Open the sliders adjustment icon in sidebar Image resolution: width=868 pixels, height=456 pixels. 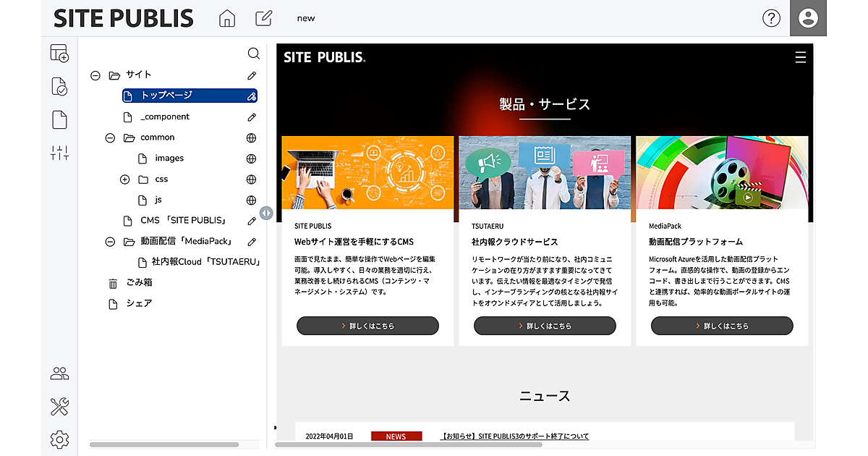(59, 153)
